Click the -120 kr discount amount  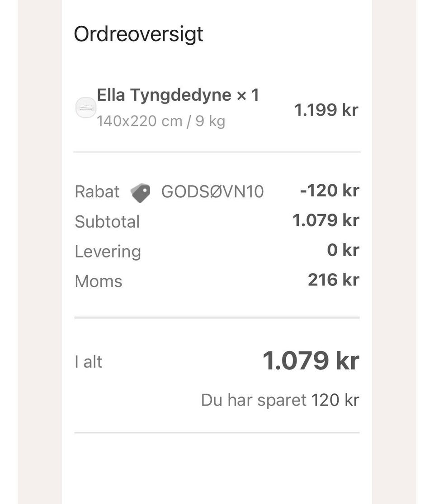pos(329,191)
